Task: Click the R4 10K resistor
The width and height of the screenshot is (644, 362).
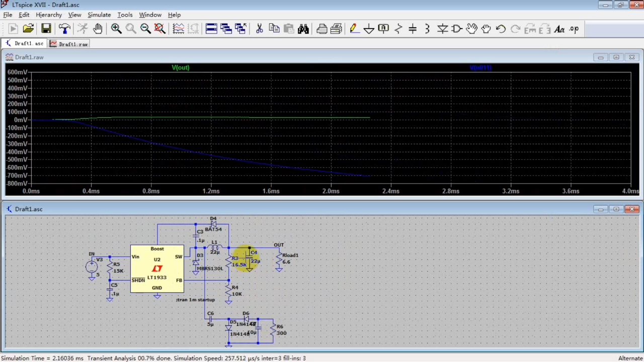Action: click(x=229, y=291)
